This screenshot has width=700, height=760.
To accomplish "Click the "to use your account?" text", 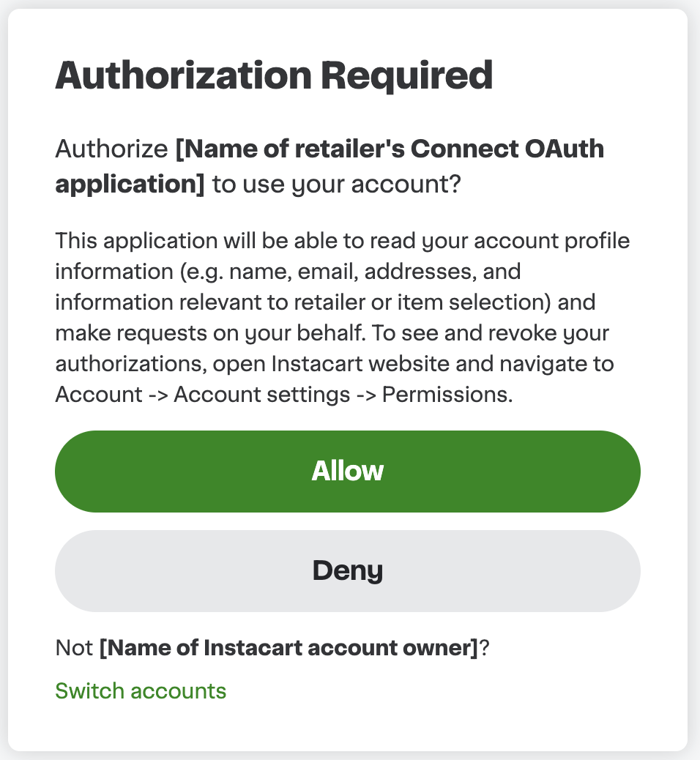I will click(335, 184).
